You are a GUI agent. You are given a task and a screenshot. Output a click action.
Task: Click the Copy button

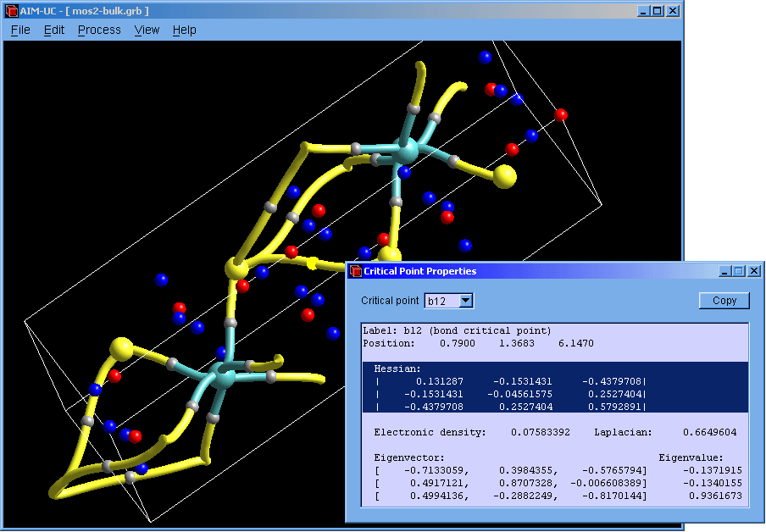coord(724,301)
